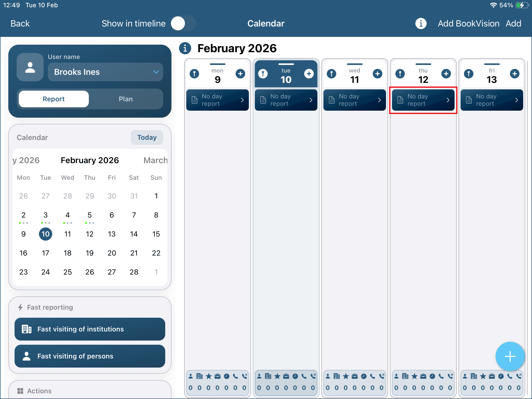
Task: Toggle the Show in timeline switch
Action: coord(183,24)
